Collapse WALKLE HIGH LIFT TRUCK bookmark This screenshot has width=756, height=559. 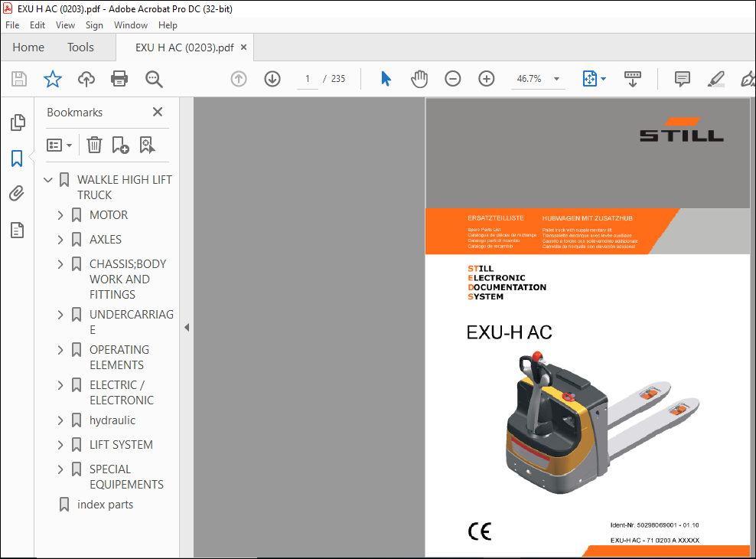(47, 180)
